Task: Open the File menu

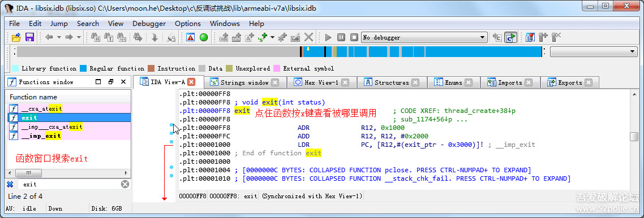Action: click(x=14, y=23)
